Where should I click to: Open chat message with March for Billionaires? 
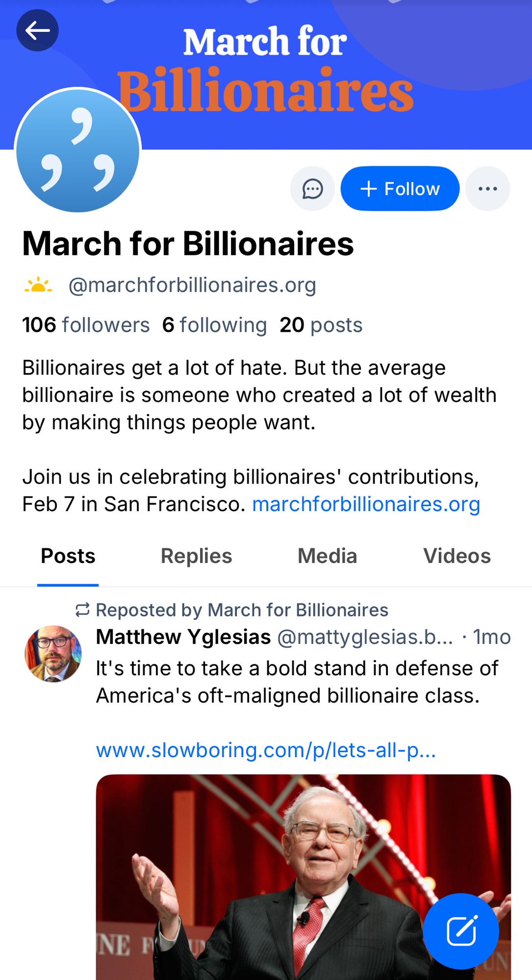coord(312,189)
